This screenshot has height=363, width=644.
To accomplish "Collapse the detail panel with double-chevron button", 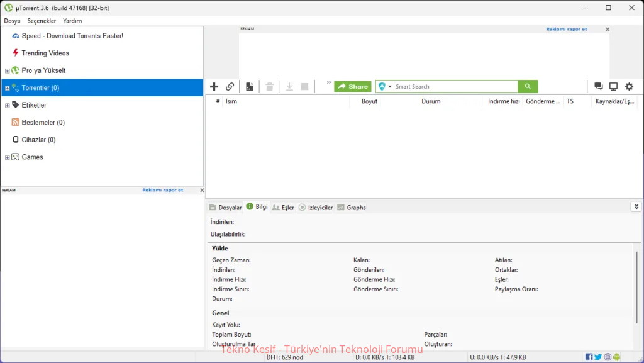I will click(636, 206).
